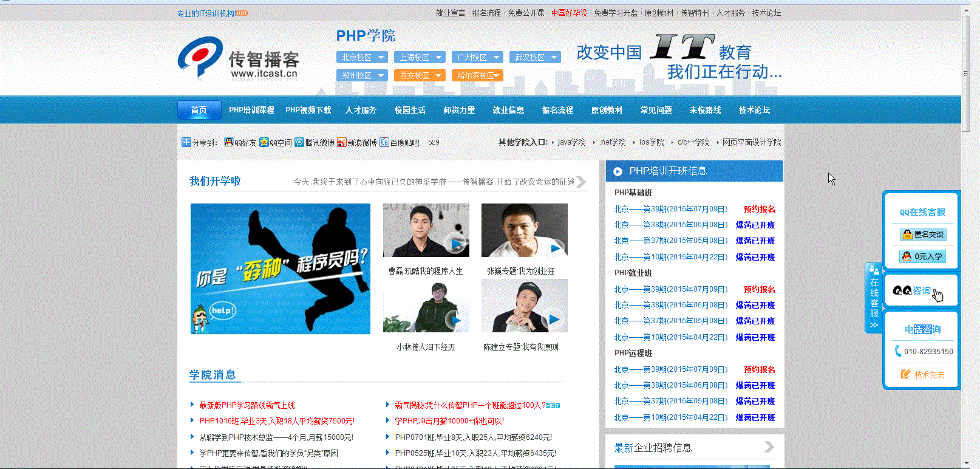Open 传智特刊 top link
Viewport: 980px width, 469px height.
[x=695, y=13]
